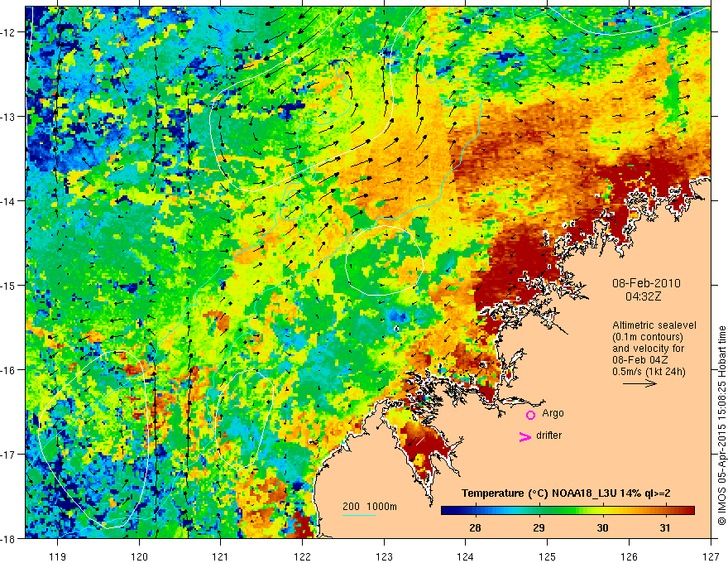Click longitude axis label 122

pyautogui.click(x=302, y=556)
